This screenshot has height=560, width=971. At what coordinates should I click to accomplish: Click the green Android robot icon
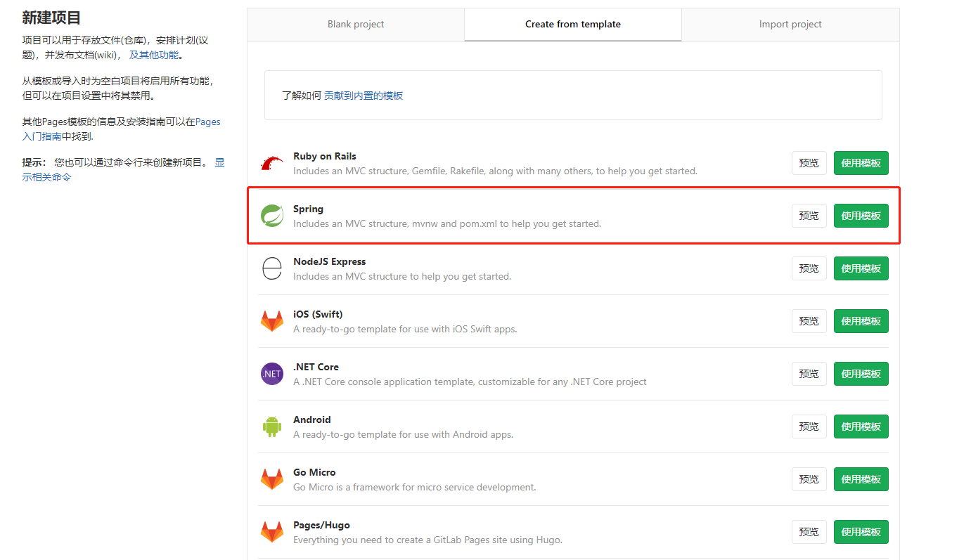pos(271,426)
